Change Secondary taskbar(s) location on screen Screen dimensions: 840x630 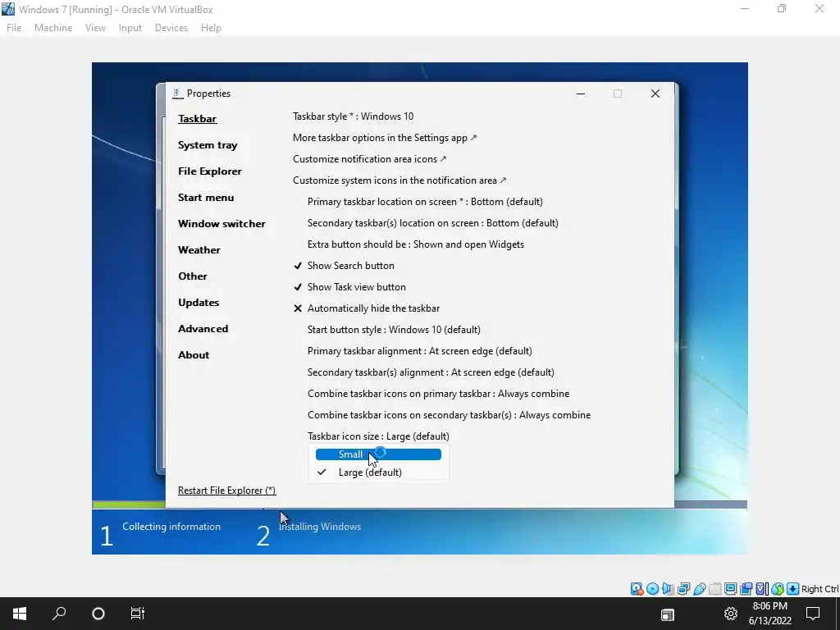pyautogui.click(x=433, y=223)
